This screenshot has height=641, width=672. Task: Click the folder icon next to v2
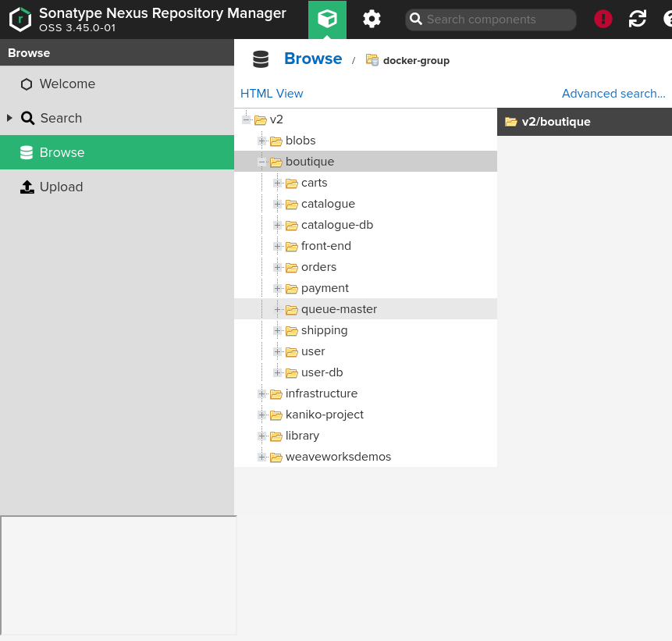tap(260, 120)
